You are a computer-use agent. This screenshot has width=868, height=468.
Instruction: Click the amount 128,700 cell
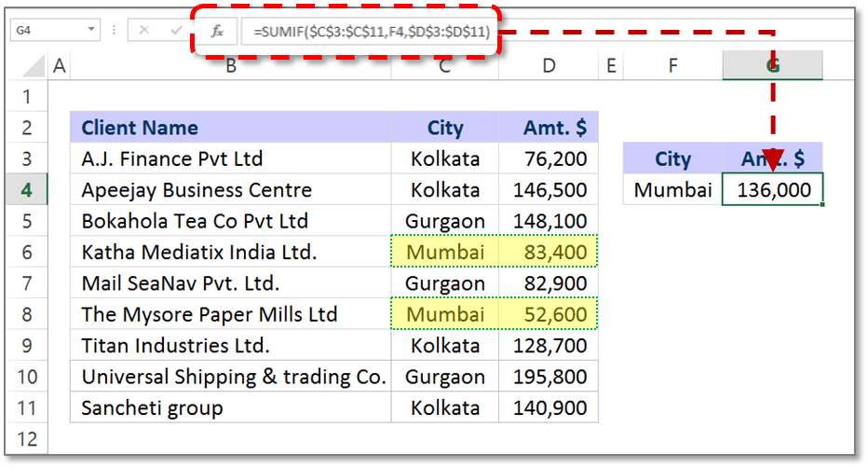(x=549, y=346)
